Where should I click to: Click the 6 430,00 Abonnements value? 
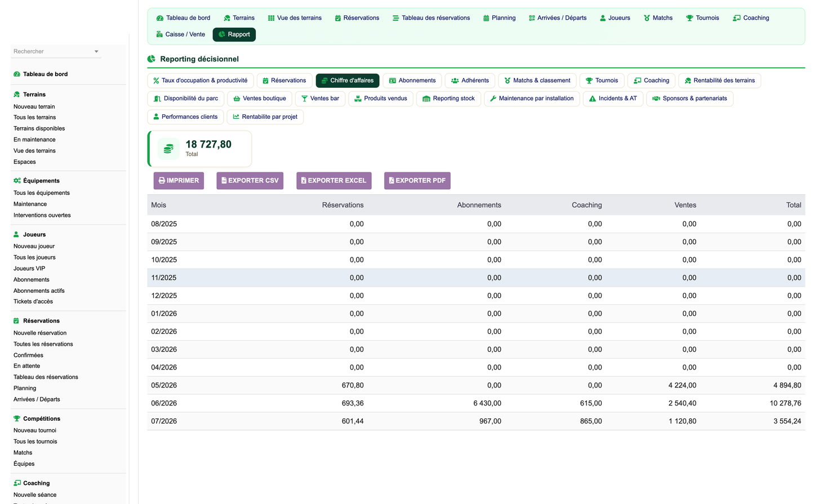pos(487,404)
